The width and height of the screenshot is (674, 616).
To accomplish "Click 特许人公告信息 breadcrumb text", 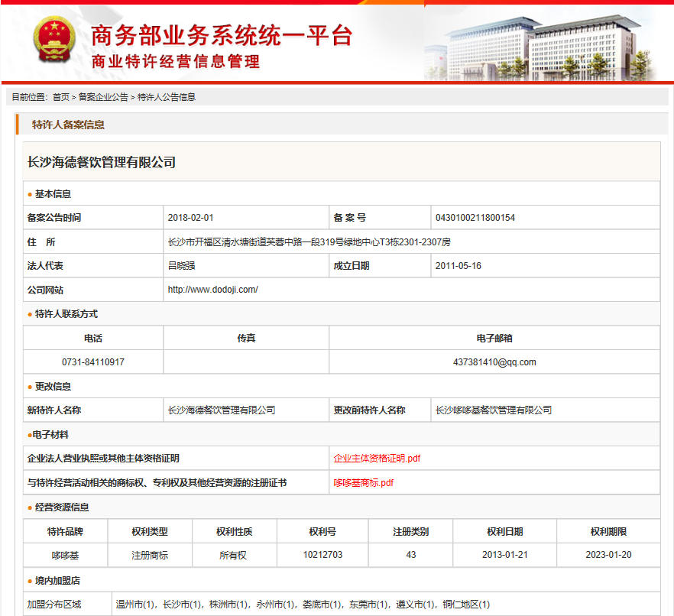I will click(167, 97).
